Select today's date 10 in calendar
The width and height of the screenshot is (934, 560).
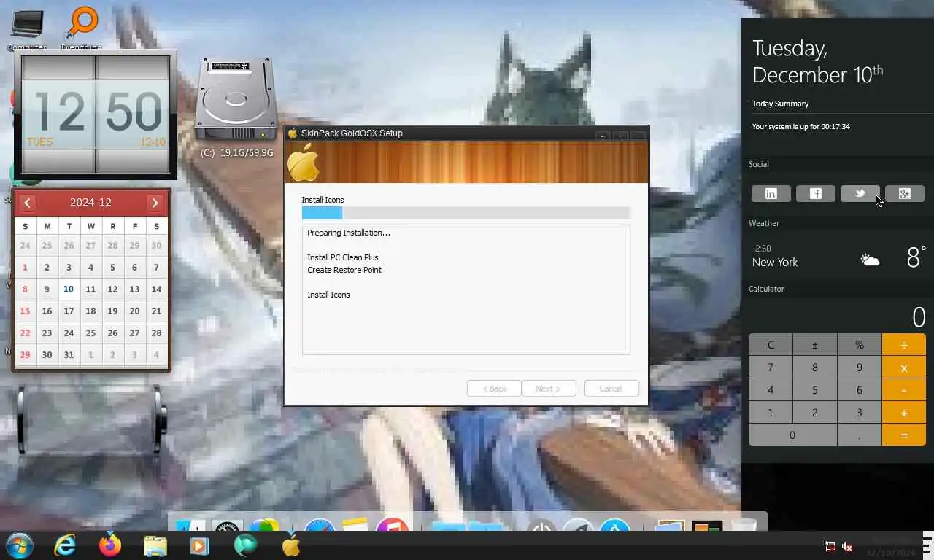tap(69, 289)
